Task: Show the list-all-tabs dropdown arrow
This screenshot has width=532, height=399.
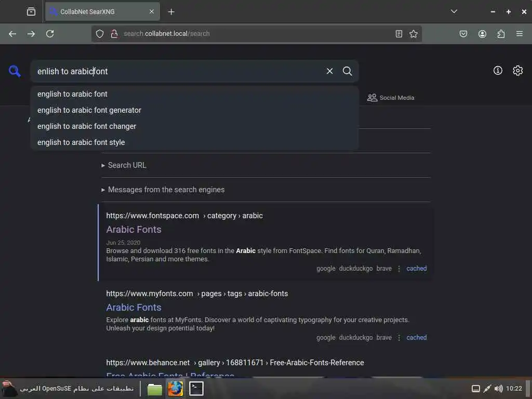Action: [x=454, y=11]
